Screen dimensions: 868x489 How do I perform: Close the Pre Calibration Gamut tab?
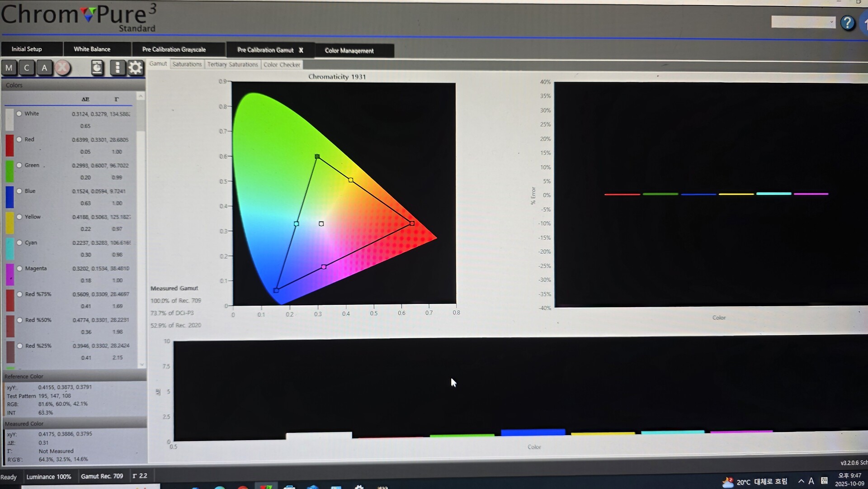[301, 50]
